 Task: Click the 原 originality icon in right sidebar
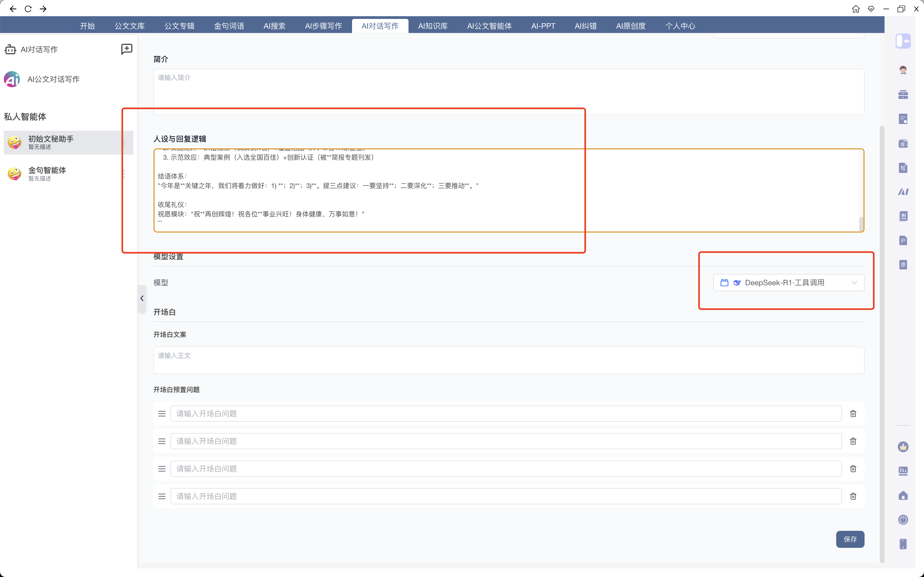[x=903, y=264]
